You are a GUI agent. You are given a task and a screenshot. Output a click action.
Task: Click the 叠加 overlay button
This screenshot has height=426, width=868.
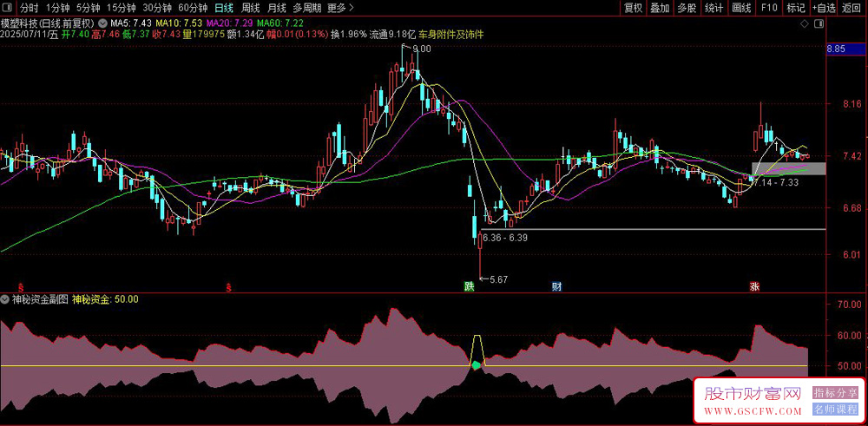point(660,8)
